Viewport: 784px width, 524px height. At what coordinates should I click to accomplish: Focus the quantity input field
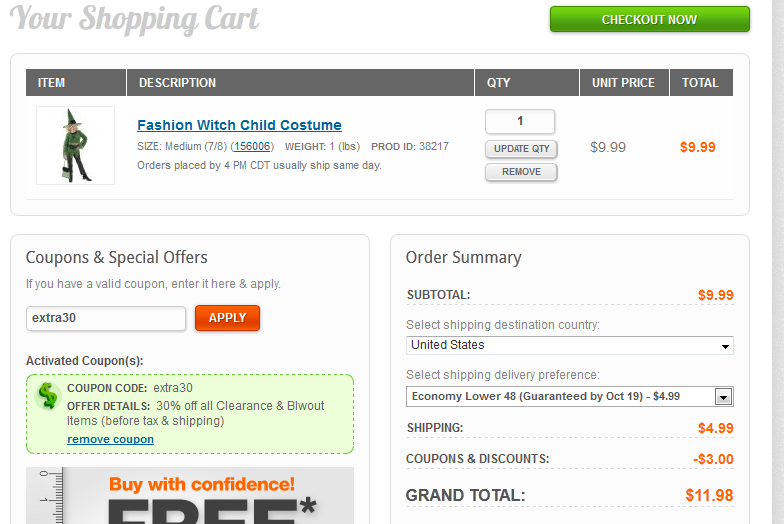[x=520, y=122]
